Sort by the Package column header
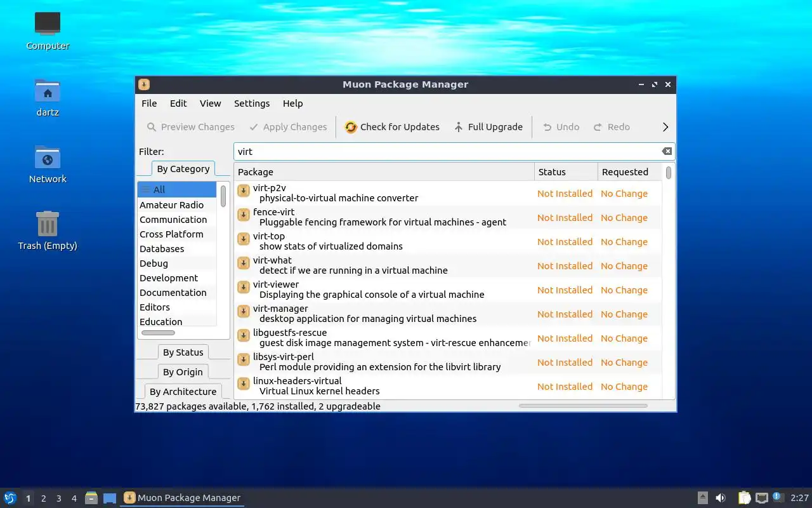The height and width of the screenshot is (508, 812). [x=384, y=172]
